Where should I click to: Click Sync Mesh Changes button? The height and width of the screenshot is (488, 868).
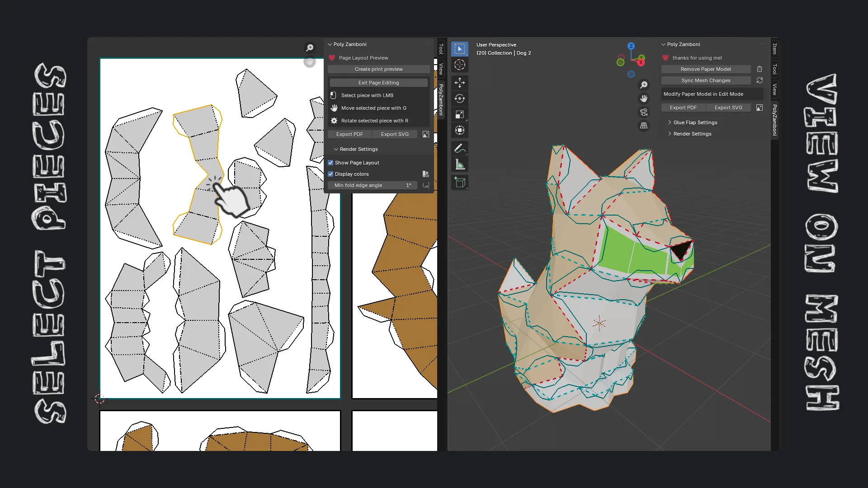(x=706, y=80)
